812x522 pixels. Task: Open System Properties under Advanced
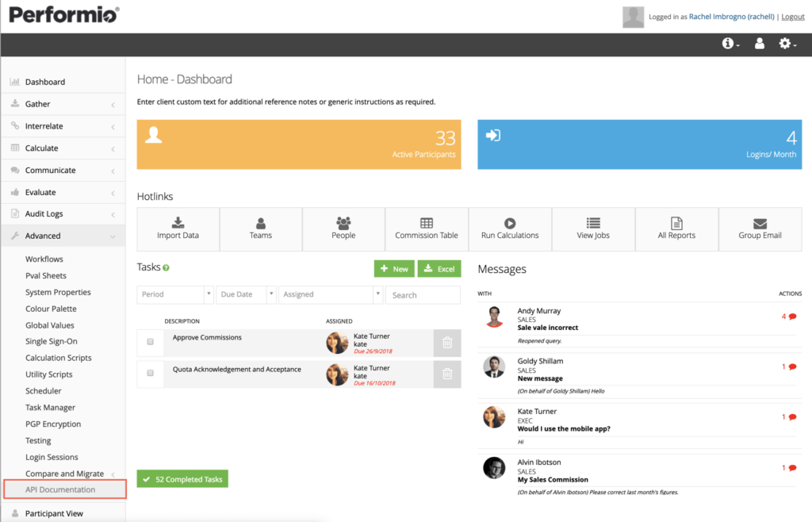coord(58,292)
